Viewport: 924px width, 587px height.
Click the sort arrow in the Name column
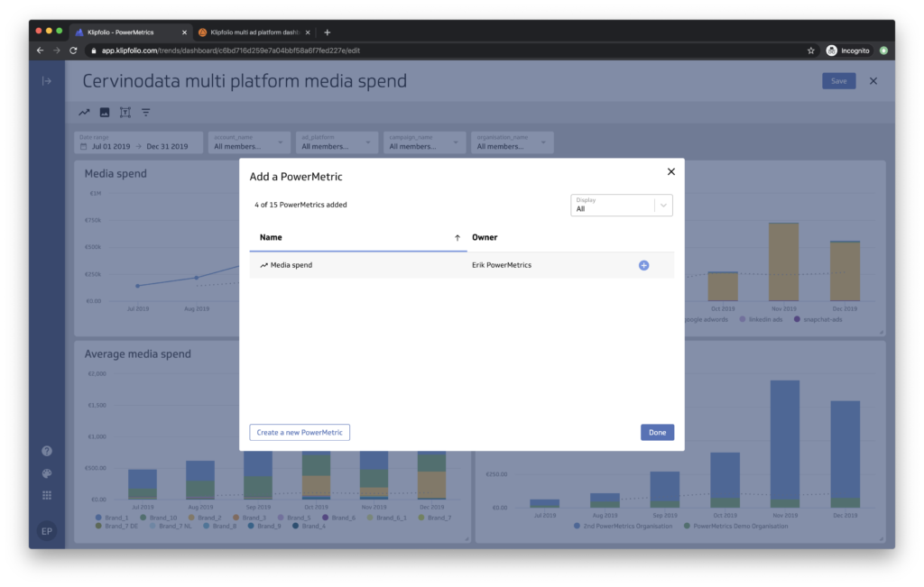click(457, 238)
